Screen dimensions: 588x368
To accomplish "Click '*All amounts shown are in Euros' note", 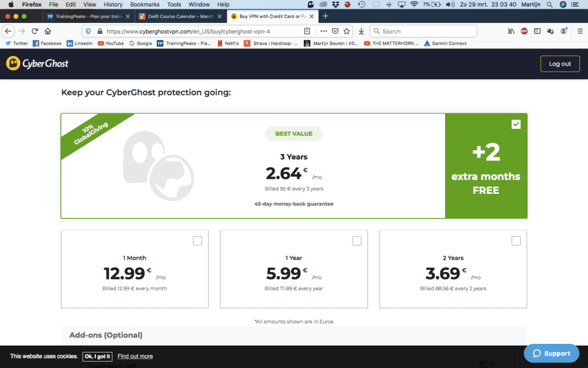I will [293, 321].
